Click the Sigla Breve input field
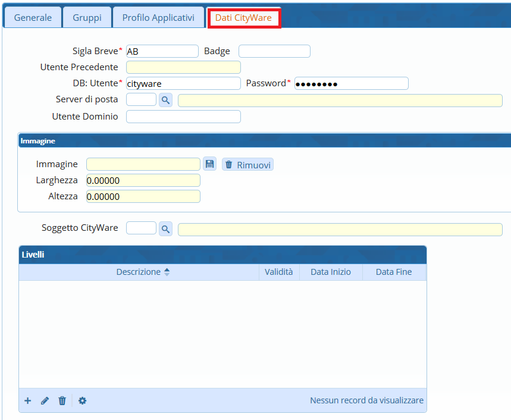Screen dimensions: 511x420 pos(162,51)
